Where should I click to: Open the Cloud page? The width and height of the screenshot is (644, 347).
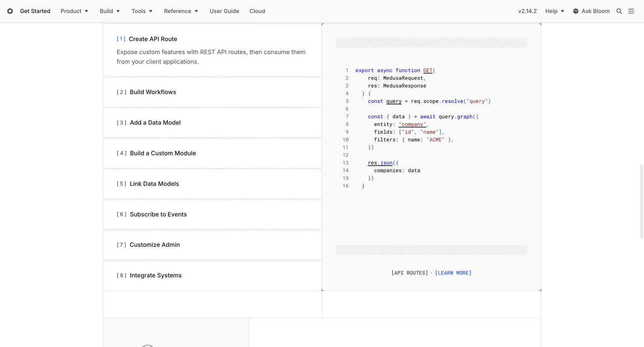pos(257,11)
